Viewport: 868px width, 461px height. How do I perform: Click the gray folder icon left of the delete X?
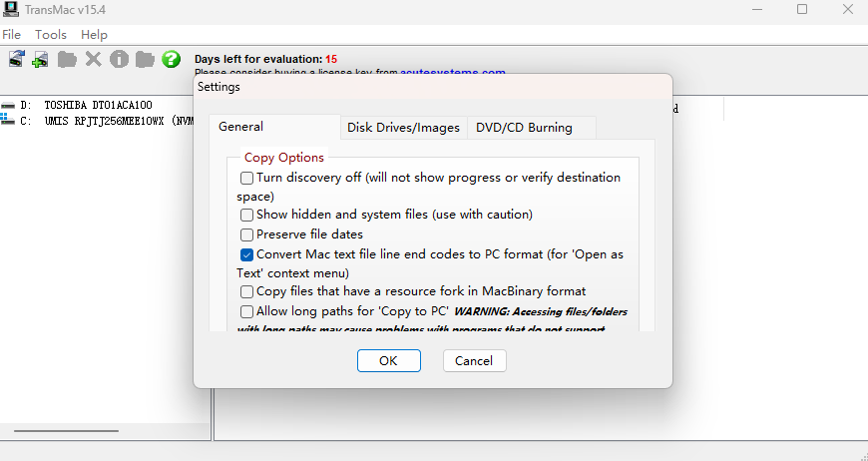point(67,60)
